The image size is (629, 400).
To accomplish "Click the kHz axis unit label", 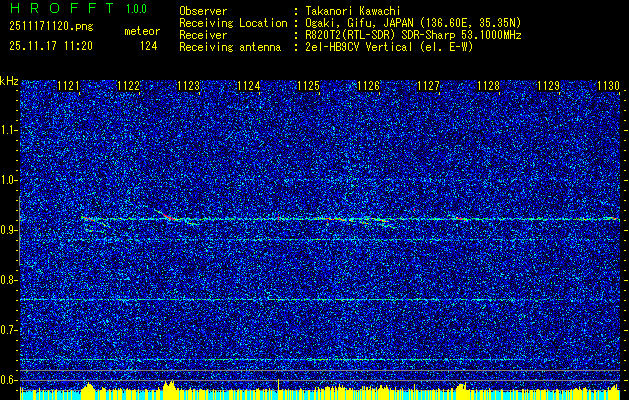I will click(x=9, y=81).
